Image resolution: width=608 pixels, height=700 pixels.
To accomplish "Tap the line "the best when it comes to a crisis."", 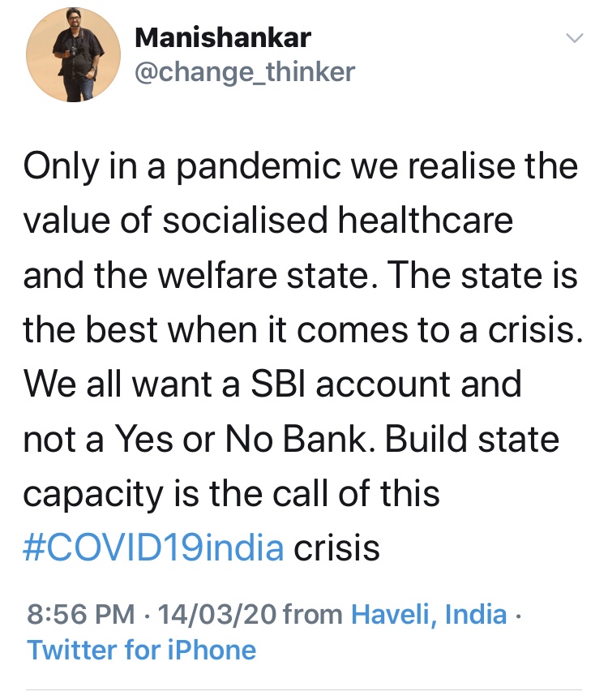I will 302,330.
